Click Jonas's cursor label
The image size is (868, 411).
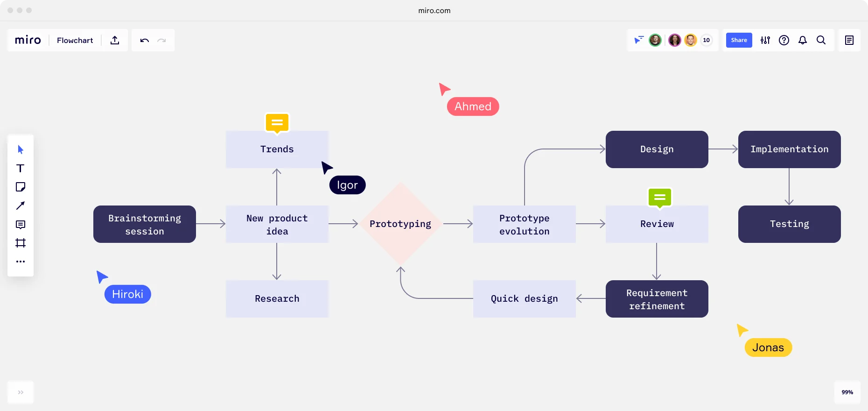pyautogui.click(x=768, y=347)
